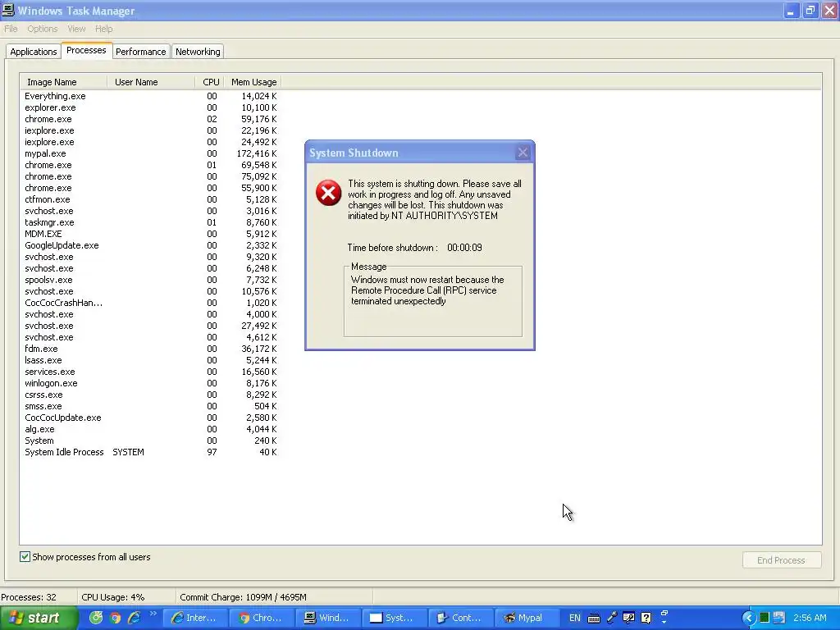The image size is (840, 630).
Task: Launch Chrome from the quick launch bar
Action: (x=115, y=618)
